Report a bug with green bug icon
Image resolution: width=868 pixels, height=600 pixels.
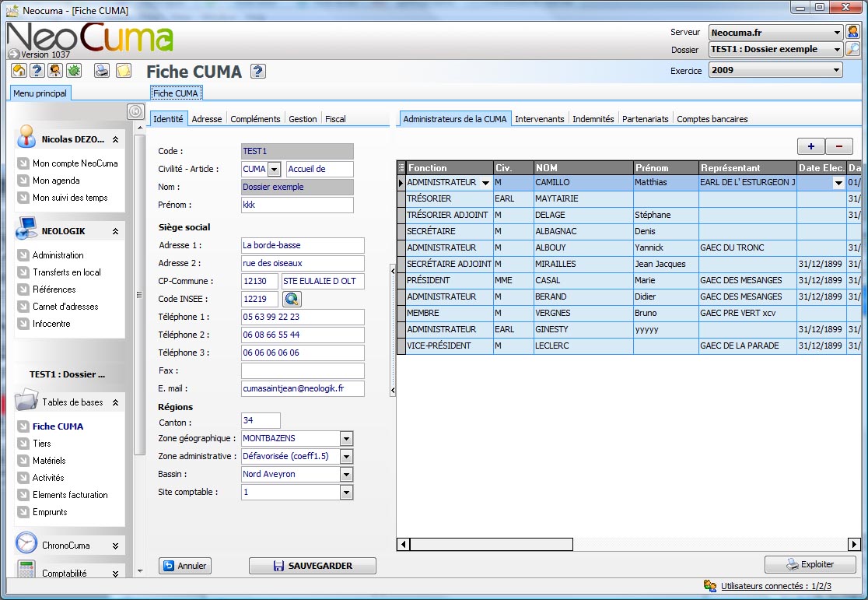pos(74,71)
